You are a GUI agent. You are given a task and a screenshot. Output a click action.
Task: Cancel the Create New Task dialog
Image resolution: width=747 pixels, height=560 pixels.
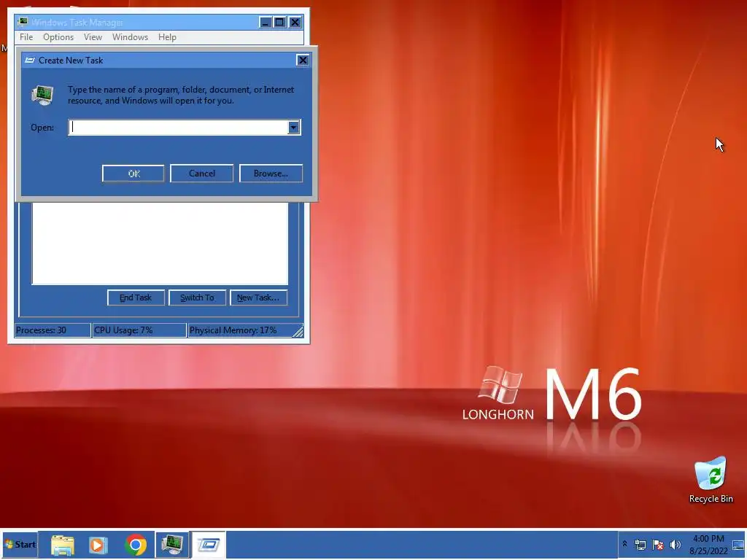[x=201, y=174]
